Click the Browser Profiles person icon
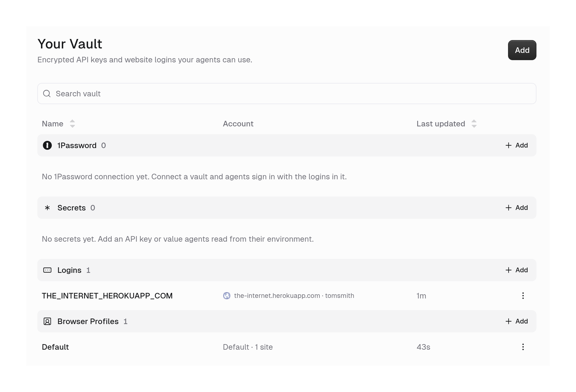The image size is (576, 392). pos(47,321)
